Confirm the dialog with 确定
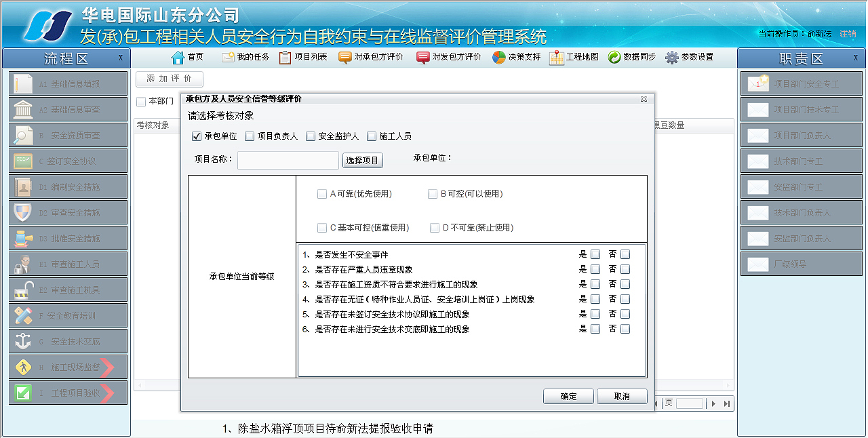Screen dimensions: 868x438 [x=569, y=397]
